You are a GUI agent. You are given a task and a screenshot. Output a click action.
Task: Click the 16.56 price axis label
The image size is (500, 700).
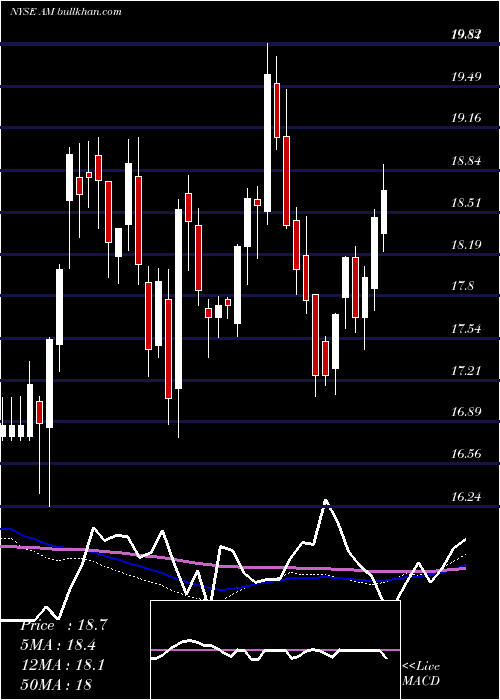click(x=466, y=454)
